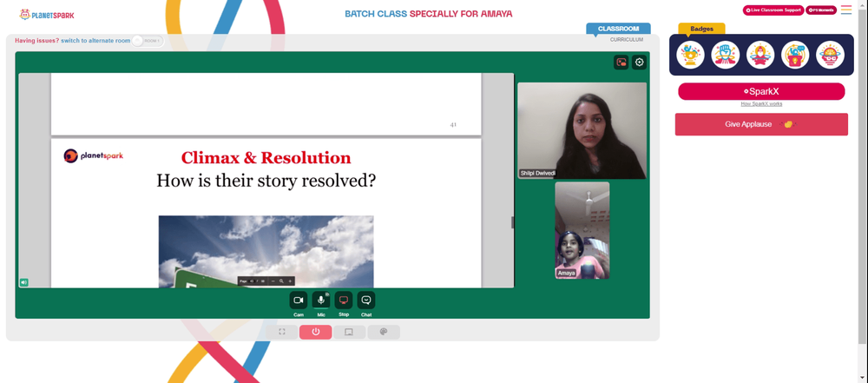Stop screen sharing with Stop button

(x=344, y=300)
